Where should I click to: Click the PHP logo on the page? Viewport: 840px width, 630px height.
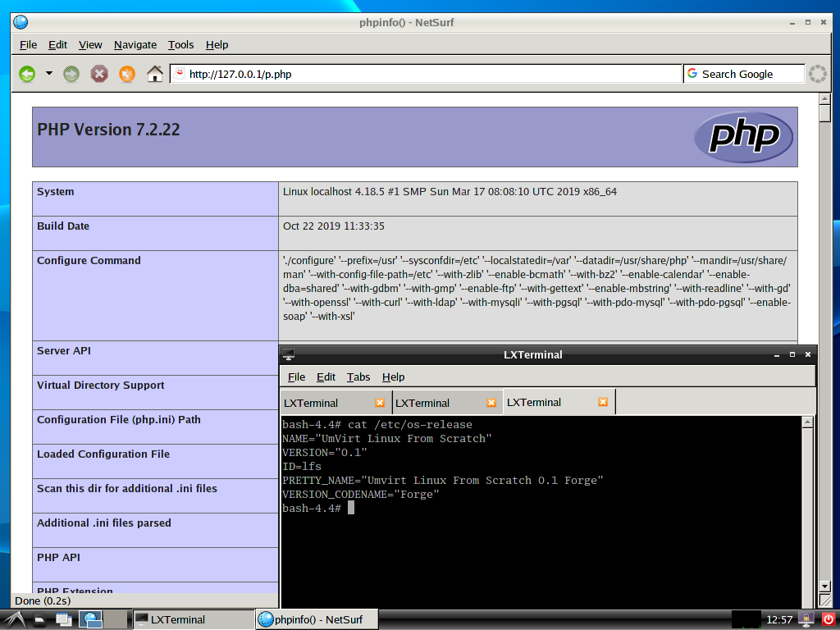coord(742,137)
